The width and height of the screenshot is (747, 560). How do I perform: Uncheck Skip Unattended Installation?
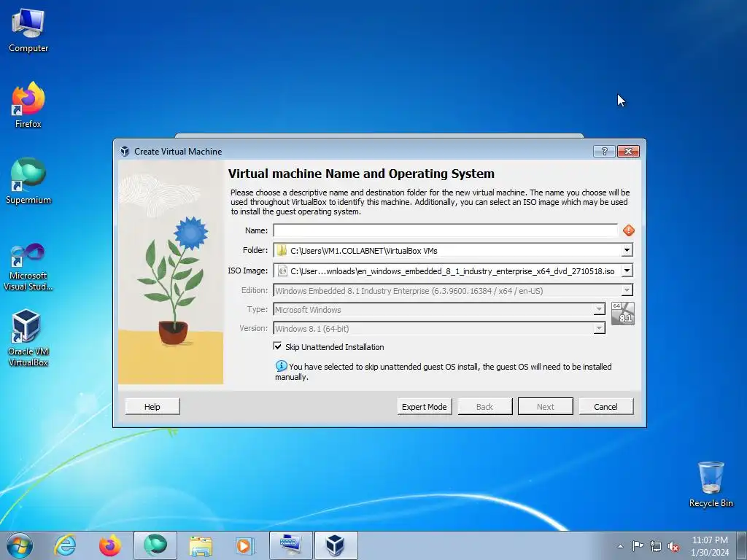coord(278,346)
